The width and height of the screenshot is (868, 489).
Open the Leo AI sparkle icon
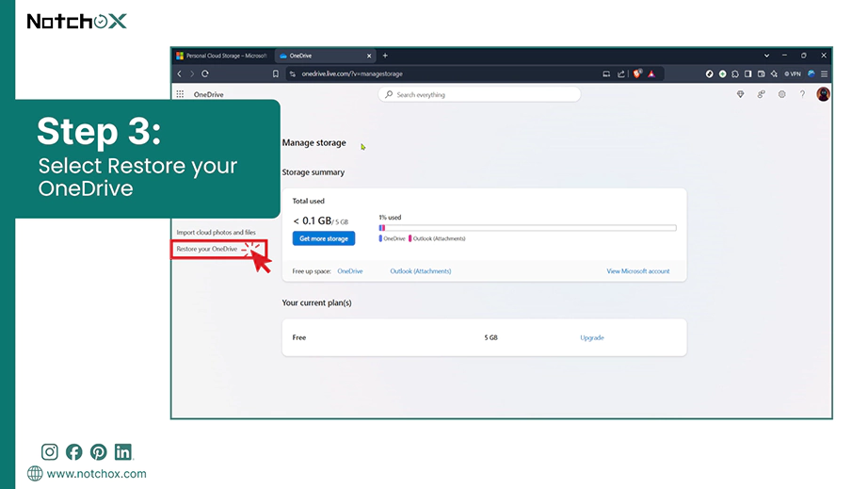[774, 73]
